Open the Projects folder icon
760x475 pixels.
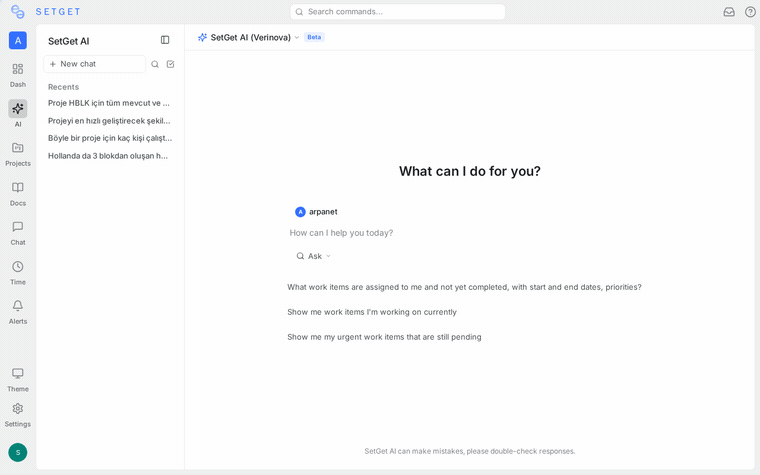tap(18, 148)
